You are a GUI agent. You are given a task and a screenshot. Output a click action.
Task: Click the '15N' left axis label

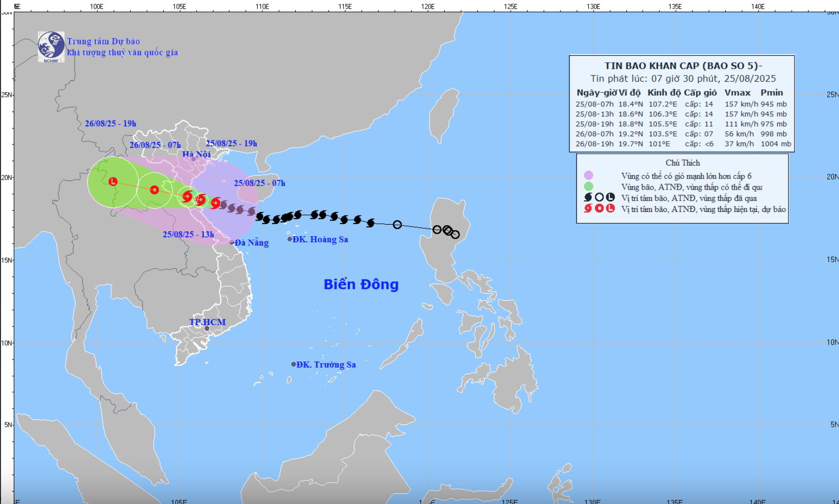click(6, 260)
